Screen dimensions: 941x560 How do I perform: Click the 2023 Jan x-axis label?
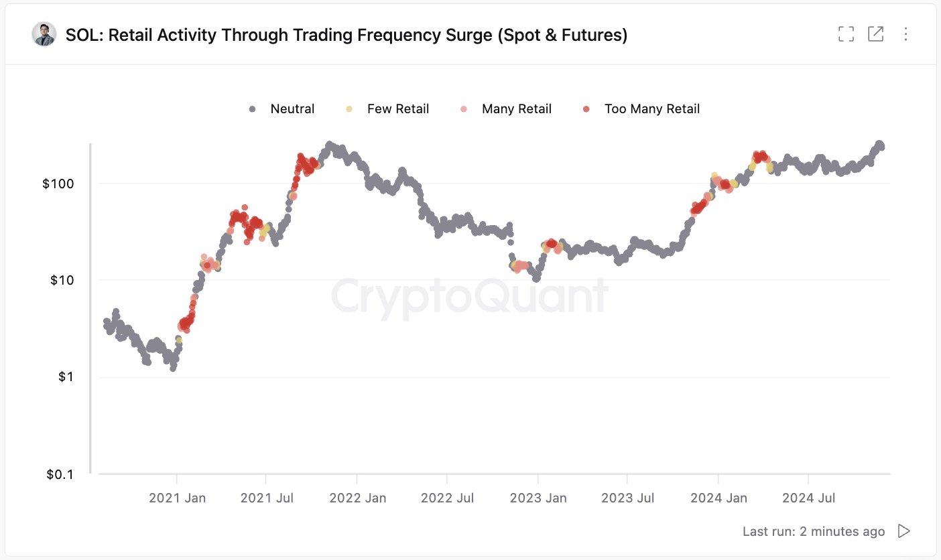[x=538, y=498]
